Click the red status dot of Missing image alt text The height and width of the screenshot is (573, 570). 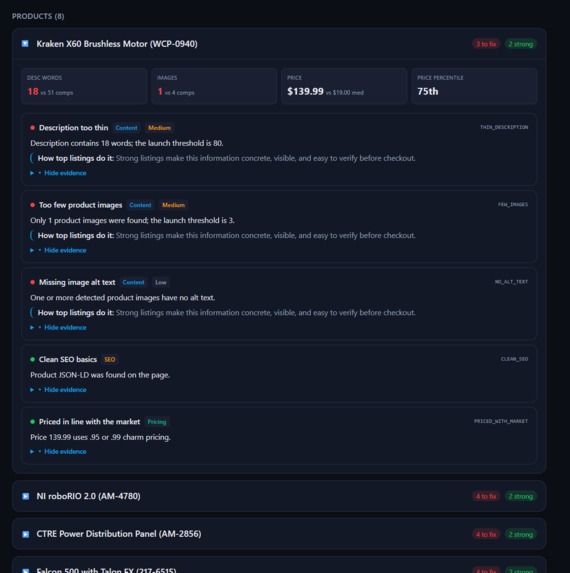[33, 282]
